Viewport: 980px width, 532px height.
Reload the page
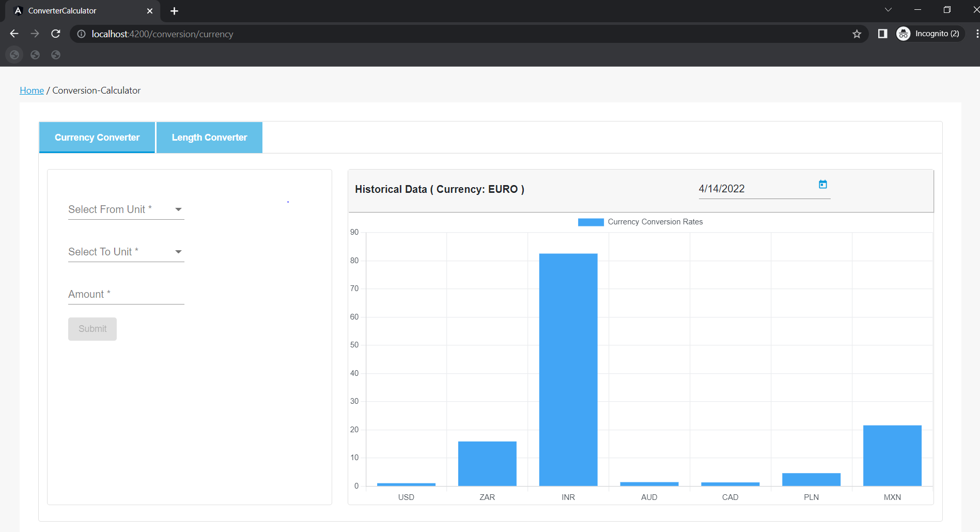[x=56, y=34]
